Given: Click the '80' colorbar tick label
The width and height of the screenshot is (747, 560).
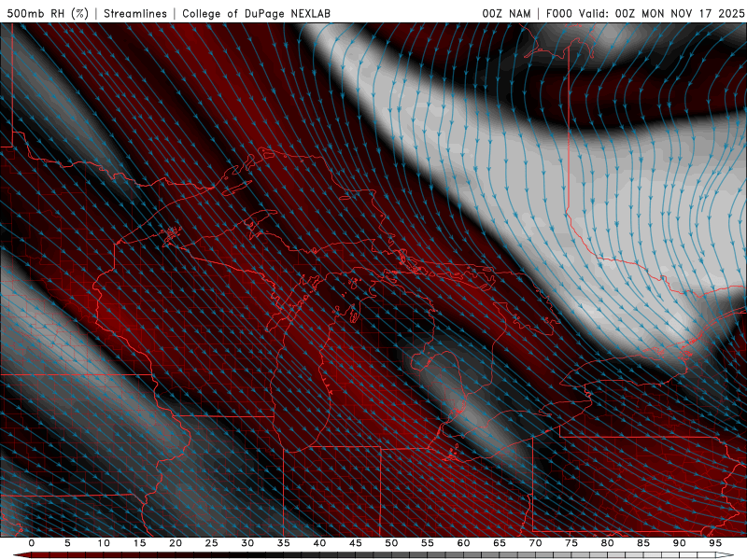Looking at the screenshot, I should point(607,543).
